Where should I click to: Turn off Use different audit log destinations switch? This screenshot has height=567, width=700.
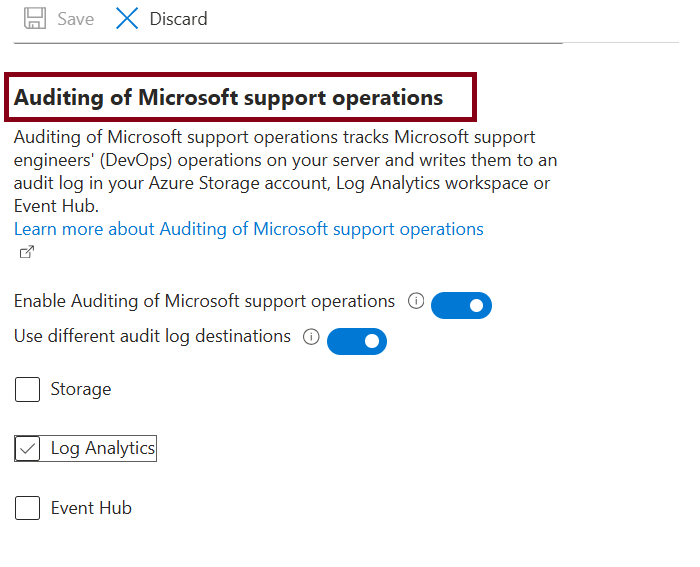coord(357,341)
